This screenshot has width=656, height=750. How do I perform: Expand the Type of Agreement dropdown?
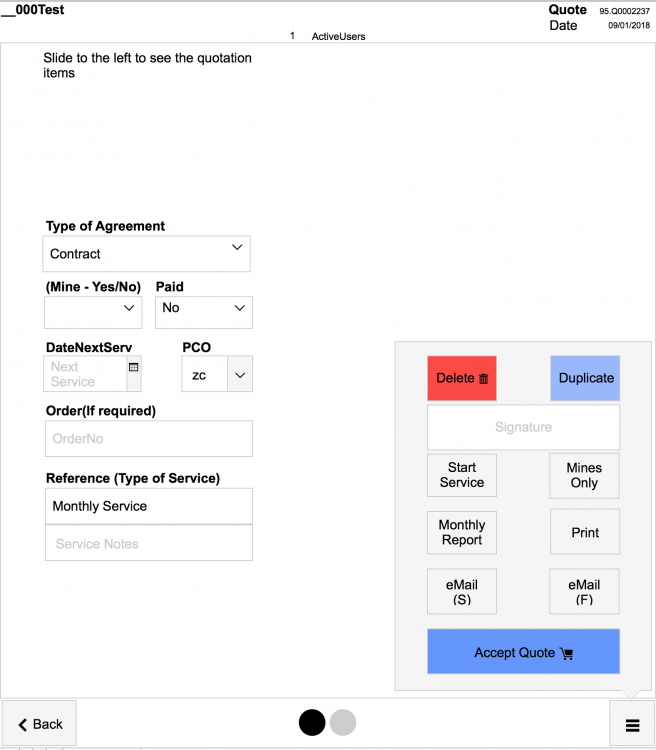point(146,254)
